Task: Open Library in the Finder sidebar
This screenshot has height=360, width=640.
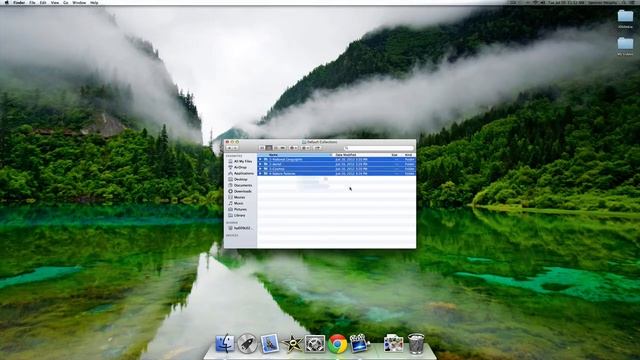Action: pos(240,215)
